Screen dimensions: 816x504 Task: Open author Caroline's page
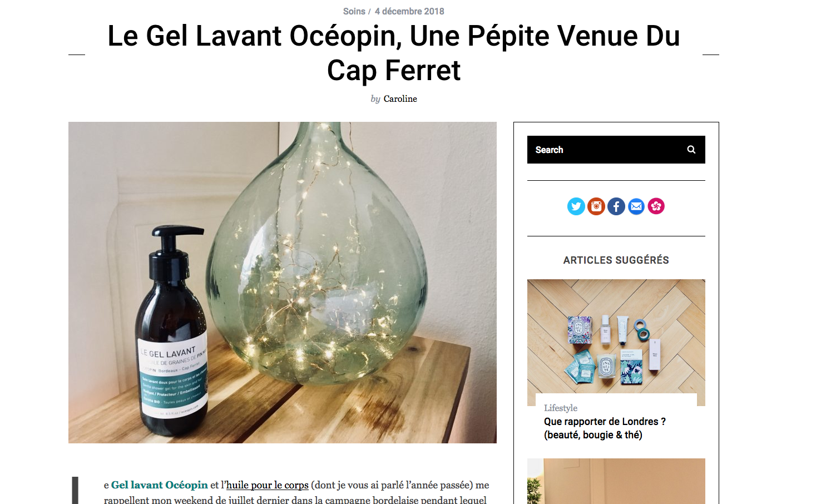coord(400,98)
